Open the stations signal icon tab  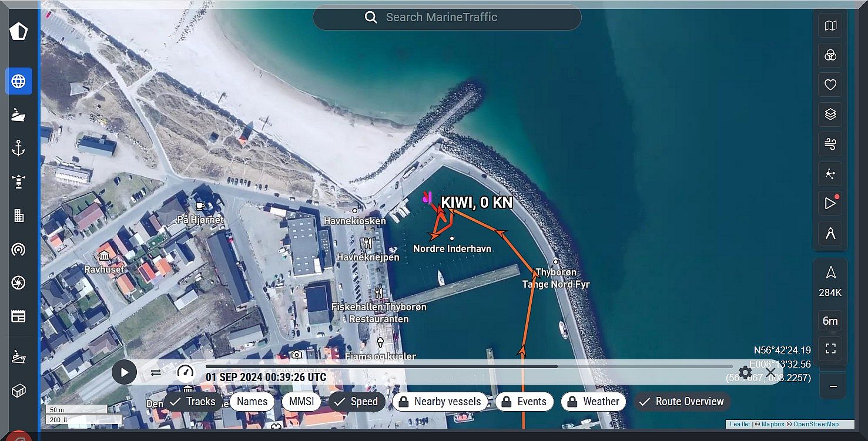point(19,250)
